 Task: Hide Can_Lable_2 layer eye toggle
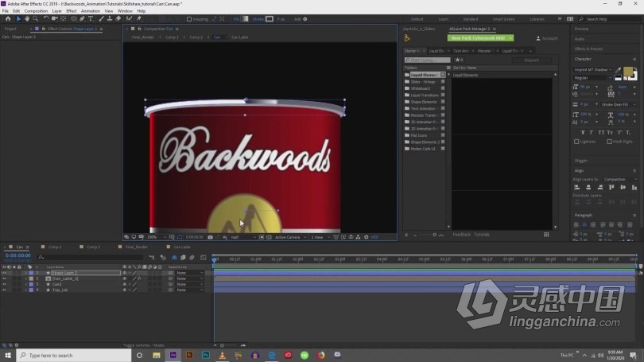pos(4,278)
